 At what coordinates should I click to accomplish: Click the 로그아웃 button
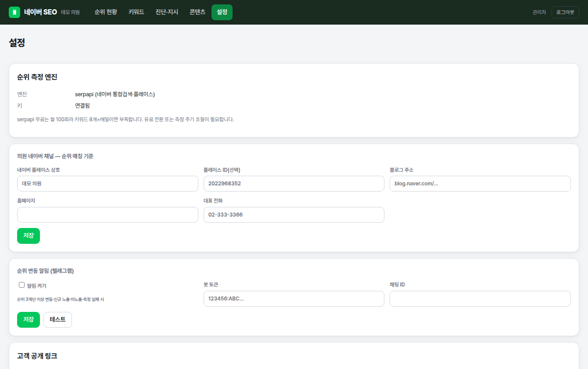click(565, 12)
